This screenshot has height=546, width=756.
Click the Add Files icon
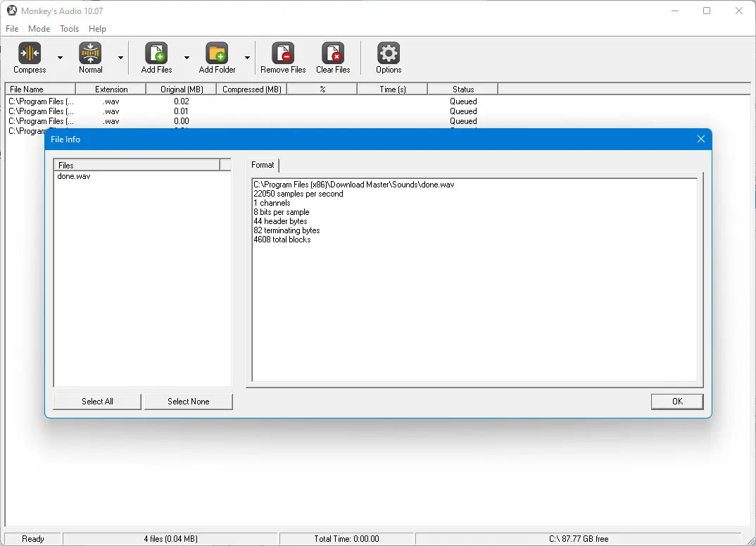(x=156, y=53)
